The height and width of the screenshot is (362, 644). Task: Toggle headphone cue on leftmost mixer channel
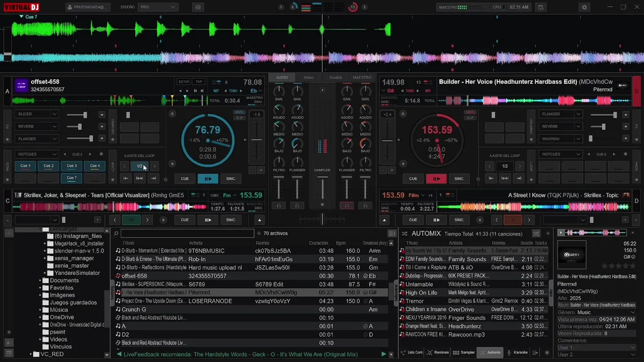coord(278,205)
